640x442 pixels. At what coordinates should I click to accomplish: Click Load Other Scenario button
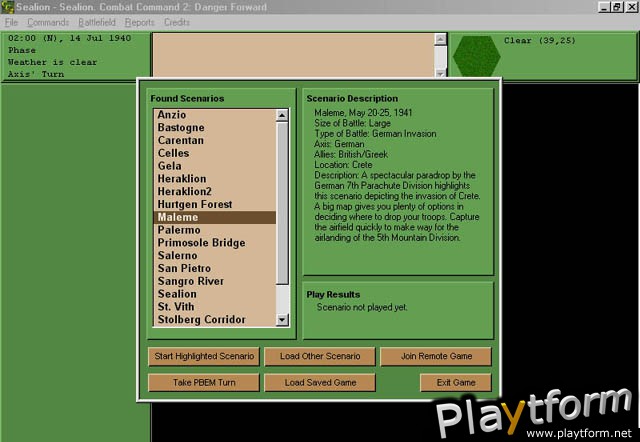click(x=320, y=357)
